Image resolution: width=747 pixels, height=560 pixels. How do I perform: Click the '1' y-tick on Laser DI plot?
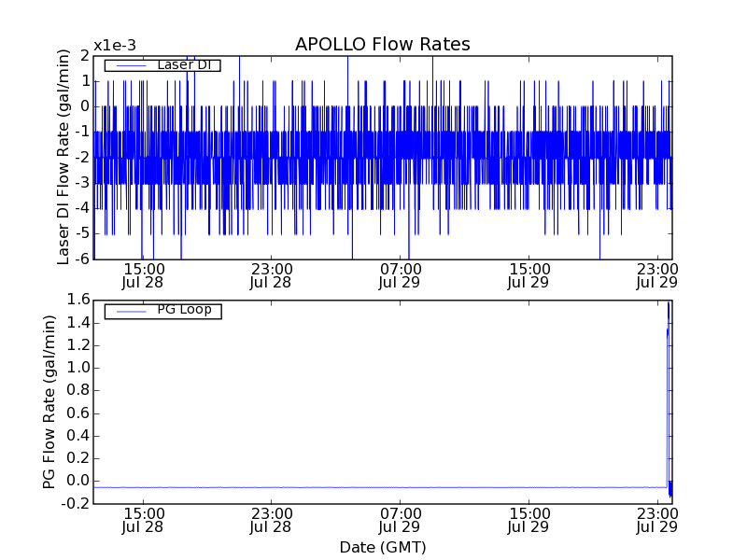pos(86,81)
